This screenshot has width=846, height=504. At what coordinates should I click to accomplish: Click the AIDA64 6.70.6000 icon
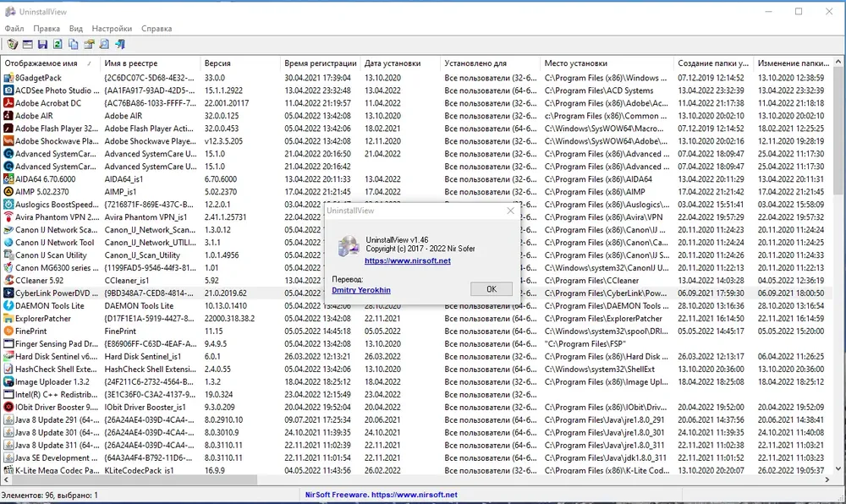pyautogui.click(x=8, y=179)
